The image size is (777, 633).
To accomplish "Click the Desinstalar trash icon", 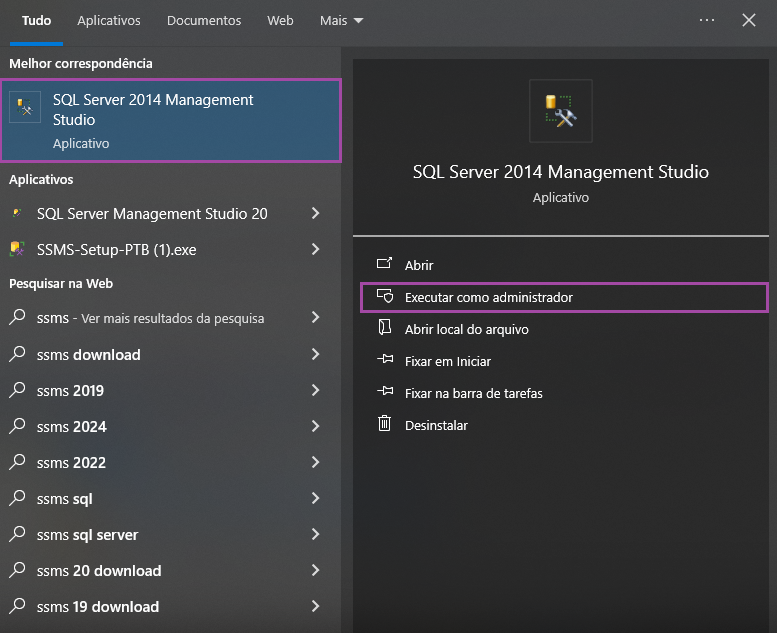I will [385, 424].
